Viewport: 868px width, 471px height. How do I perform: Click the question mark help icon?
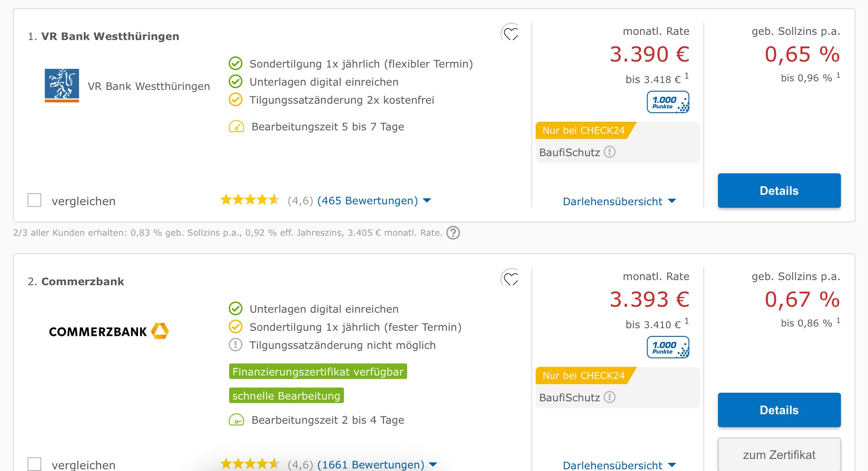[x=453, y=233]
